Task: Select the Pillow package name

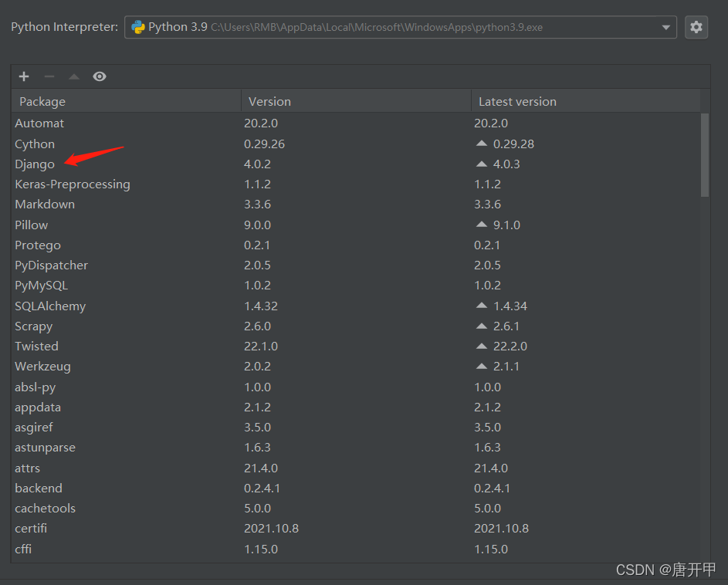Action: [x=31, y=225]
